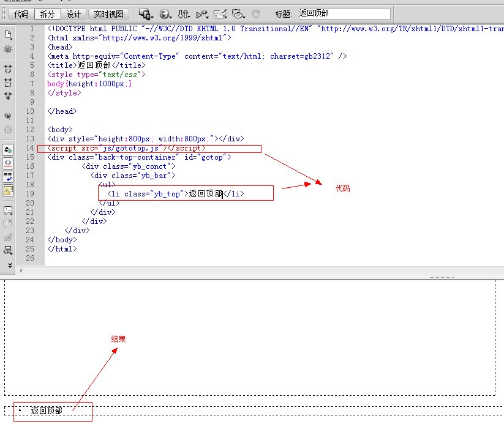The width and height of the screenshot is (504, 424).
Task: Click the Select Parent Tag icon
Action: pos(8,116)
